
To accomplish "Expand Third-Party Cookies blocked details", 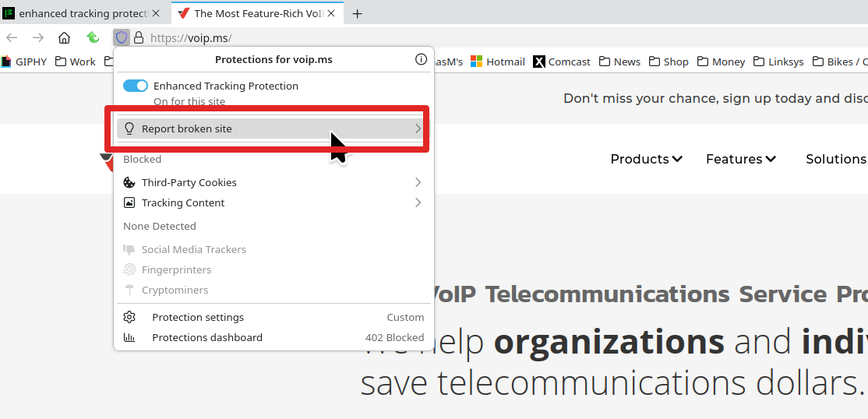I will 273,182.
